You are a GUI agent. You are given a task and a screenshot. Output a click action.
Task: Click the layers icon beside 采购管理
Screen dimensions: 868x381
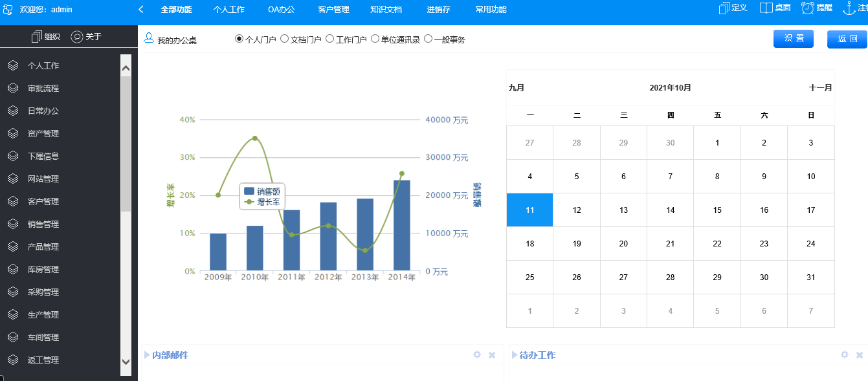coord(12,292)
